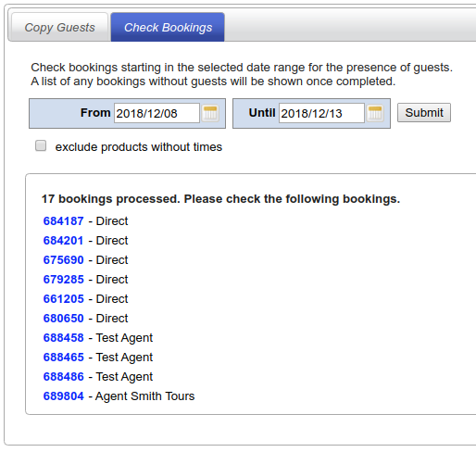476x452 pixels.
Task: Open booking 679285 link
Action: click(x=64, y=280)
